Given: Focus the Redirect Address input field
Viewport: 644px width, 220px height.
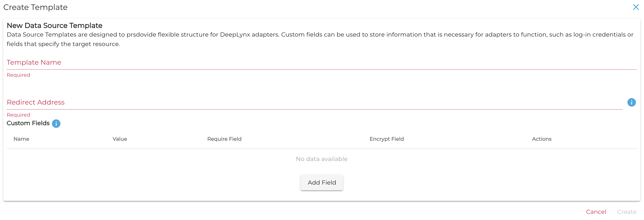Looking at the screenshot, I should [314, 102].
